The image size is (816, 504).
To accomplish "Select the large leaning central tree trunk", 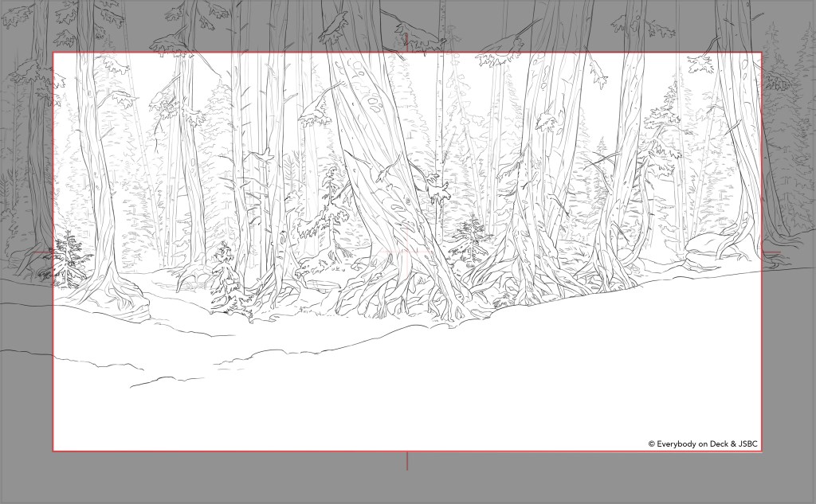I will (x=375, y=159).
